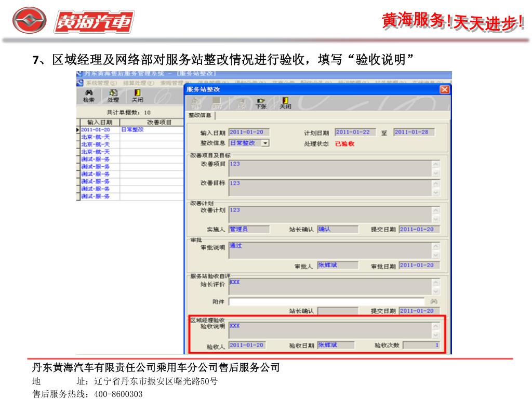Open the 系统管理 menu
The height and width of the screenshot is (399, 532).
[x=101, y=83]
